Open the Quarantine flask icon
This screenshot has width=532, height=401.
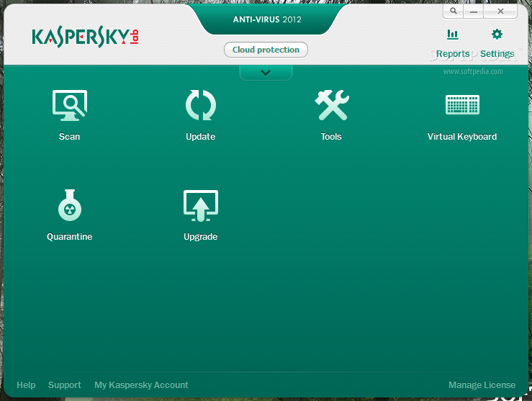(x=70, y=205)
